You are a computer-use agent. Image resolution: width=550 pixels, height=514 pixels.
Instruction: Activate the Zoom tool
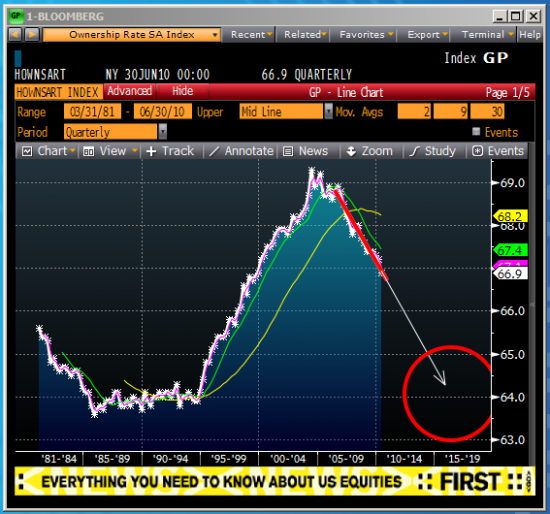[x=351, y=151]
